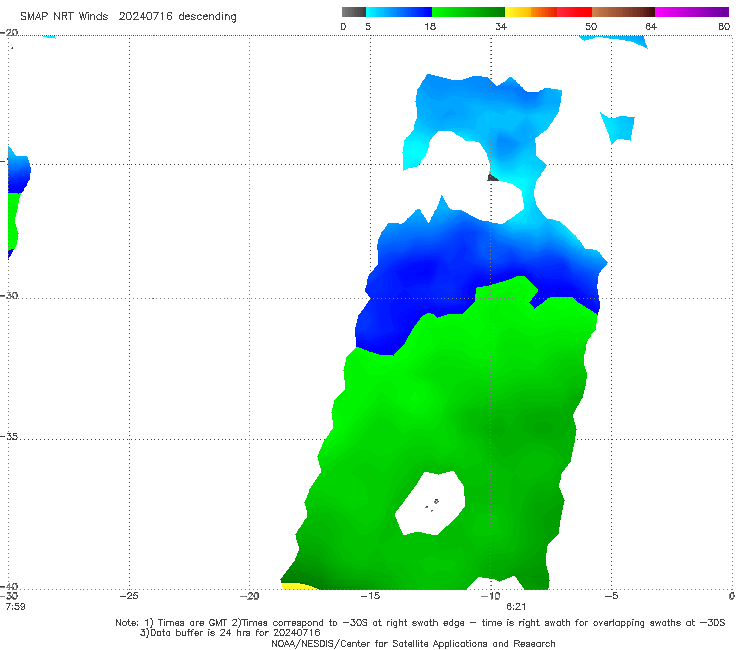
Task: Click the colorbar value label "64"
Action: 651,26
